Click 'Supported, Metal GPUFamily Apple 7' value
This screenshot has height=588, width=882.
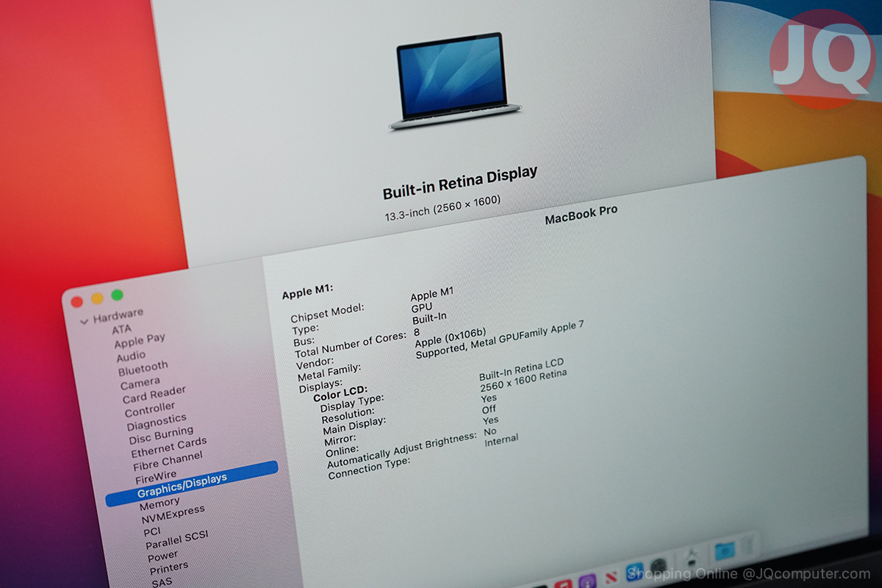[500, 340]
